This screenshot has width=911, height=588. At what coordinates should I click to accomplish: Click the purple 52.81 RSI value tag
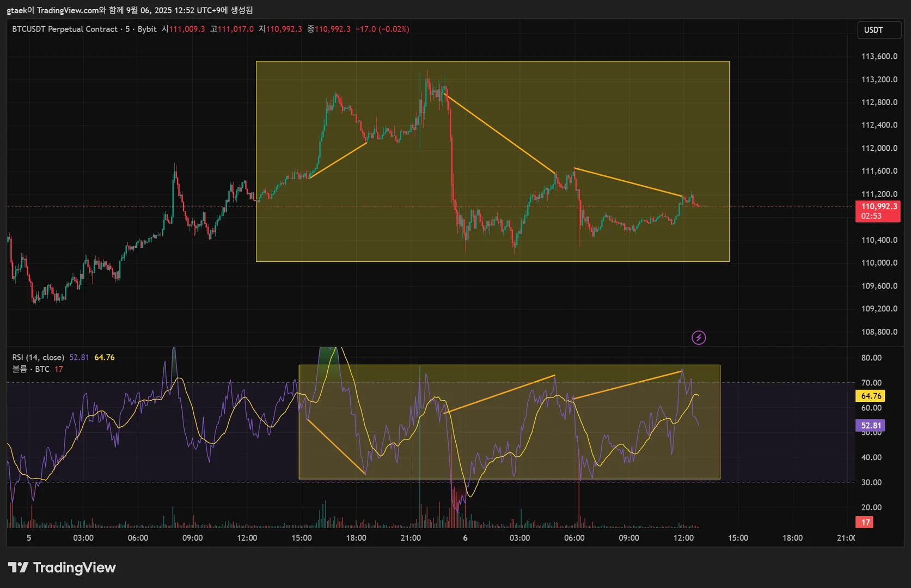870,425
